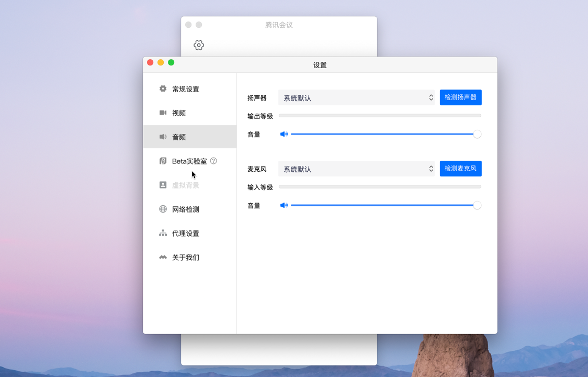Mute microphone via 麦克风 volume icon
588x377 pixels.
[x=284, y=205]
